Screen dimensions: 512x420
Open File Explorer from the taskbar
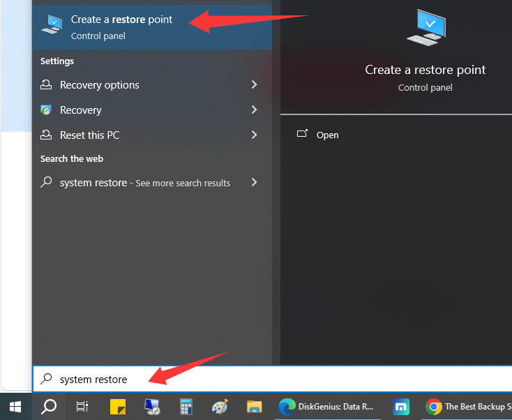click(x=254, y=406)
